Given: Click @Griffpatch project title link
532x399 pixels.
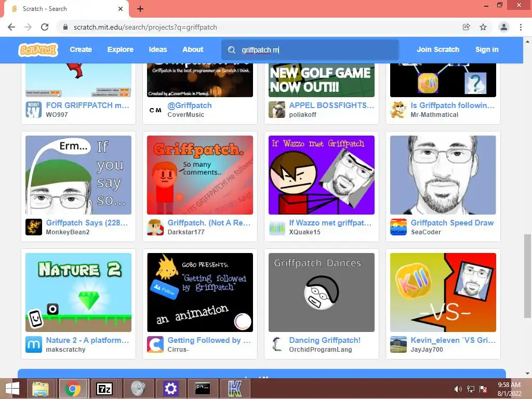Looking at the screenshot, I should tap(190, 105).
